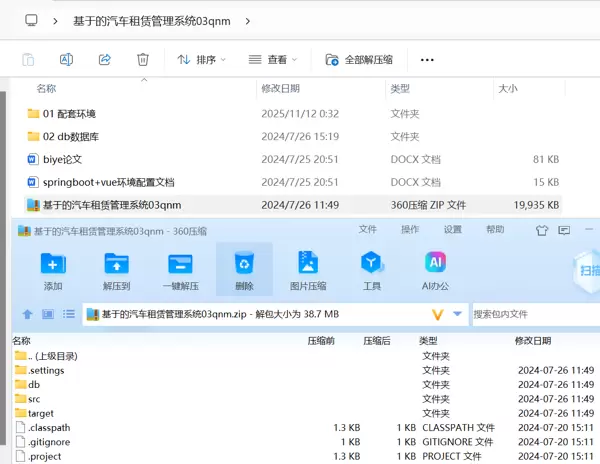
Task: Go up one level with the up arrow
Action: (x=27, y=314)
